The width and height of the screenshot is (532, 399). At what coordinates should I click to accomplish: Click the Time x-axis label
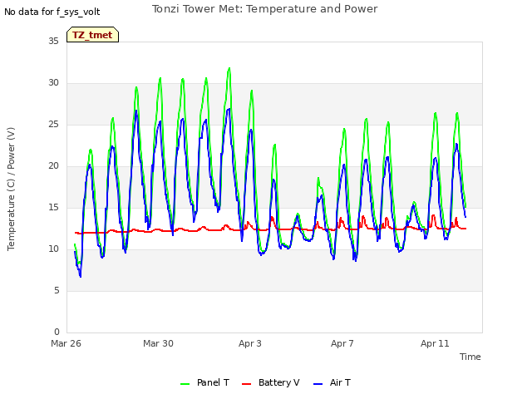pyautogui.click(x=470, y=357)
